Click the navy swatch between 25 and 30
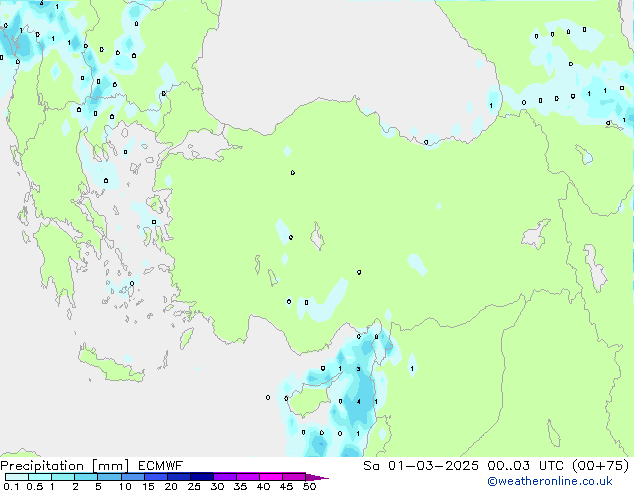Image resolution: width=634 pixels, height=490 pixels. coord(202,477)
